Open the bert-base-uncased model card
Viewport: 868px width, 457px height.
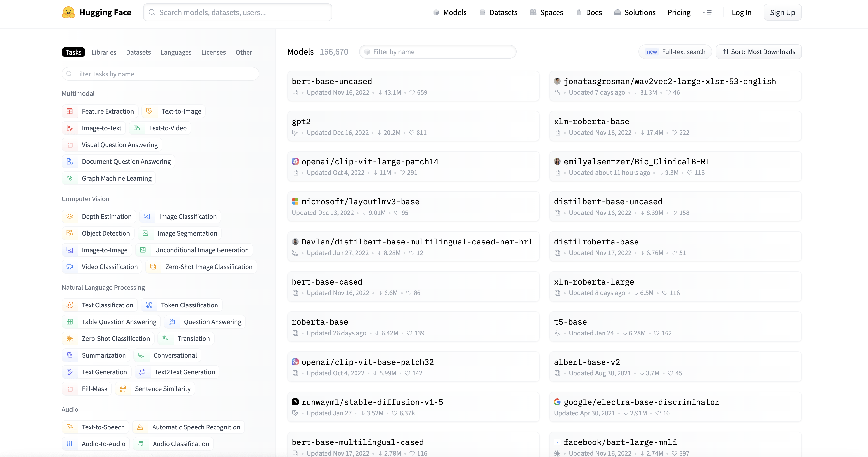pos(413,86)
